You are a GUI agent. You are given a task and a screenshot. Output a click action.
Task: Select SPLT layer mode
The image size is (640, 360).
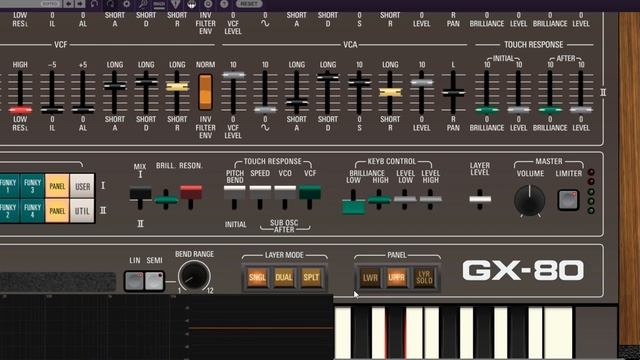point(311,278)
